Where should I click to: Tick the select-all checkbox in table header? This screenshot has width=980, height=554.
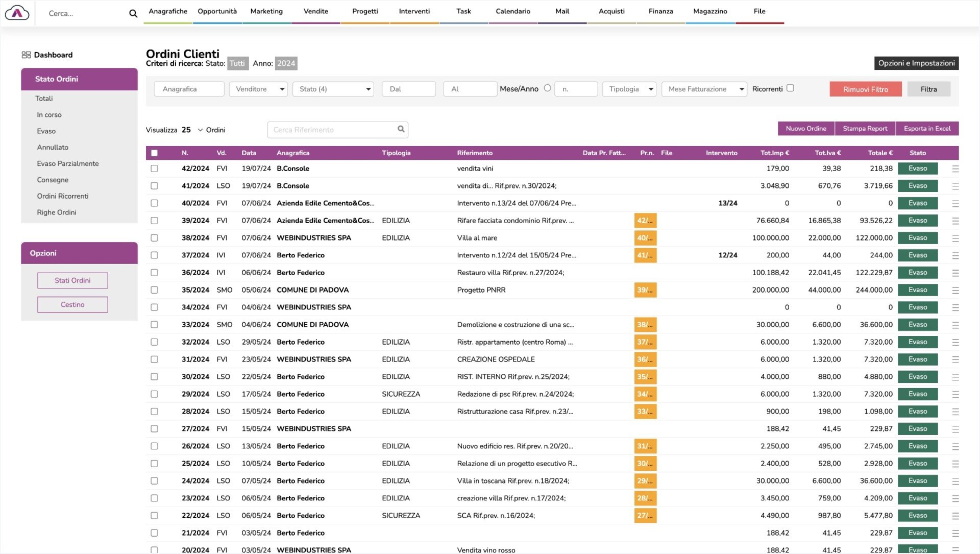(x=154, y=153)
